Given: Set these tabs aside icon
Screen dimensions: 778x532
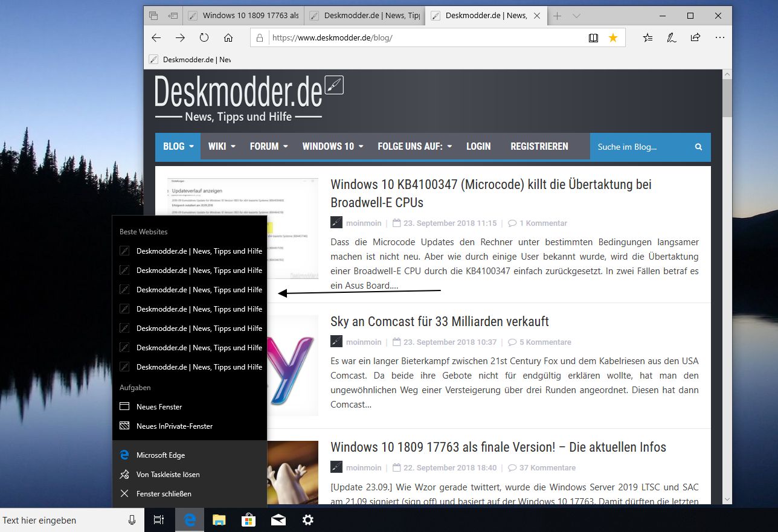Looking at the screenshot, I should pos(173,16).
